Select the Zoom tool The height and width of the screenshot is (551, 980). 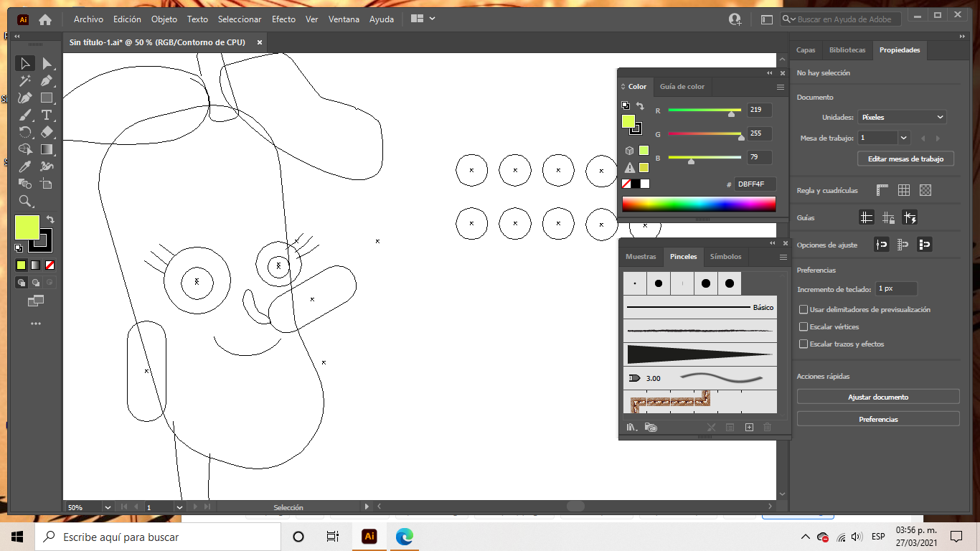click(26, 202)
